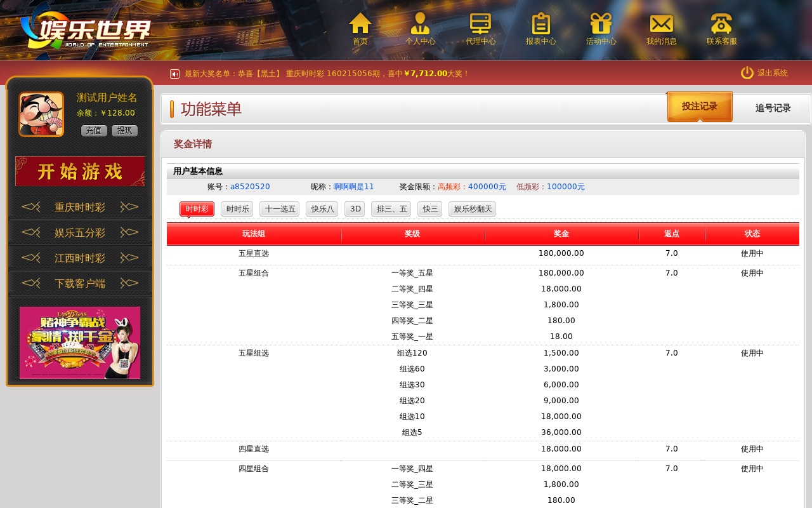The image size is (812, 508).
Task: Click the 五等奖_一星 prize level
Action: 412,337
